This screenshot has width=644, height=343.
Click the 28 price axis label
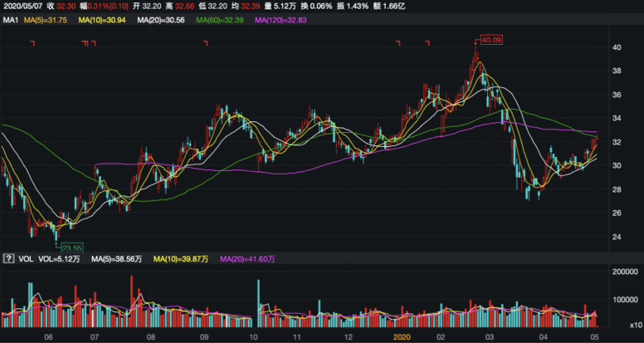coord(617,189)
